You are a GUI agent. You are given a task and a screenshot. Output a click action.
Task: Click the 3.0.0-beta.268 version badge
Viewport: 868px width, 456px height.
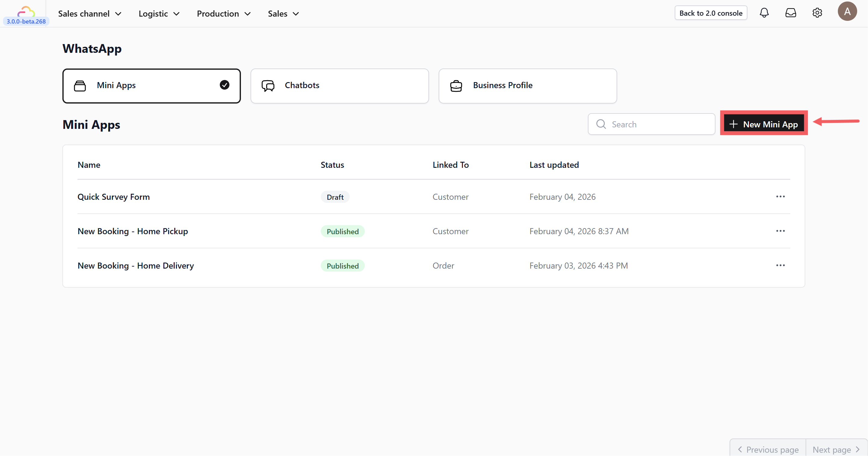(x=26, y=21)
